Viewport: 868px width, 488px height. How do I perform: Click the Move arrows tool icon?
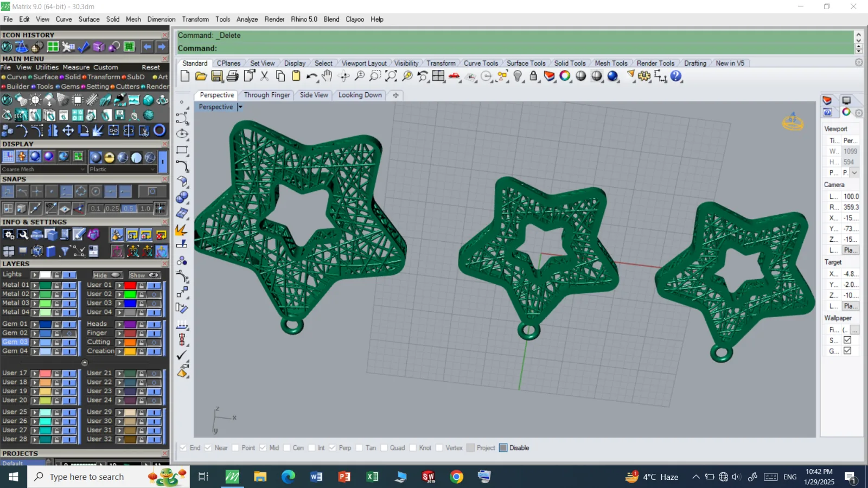pyautogui.click(x=68, y=131)
